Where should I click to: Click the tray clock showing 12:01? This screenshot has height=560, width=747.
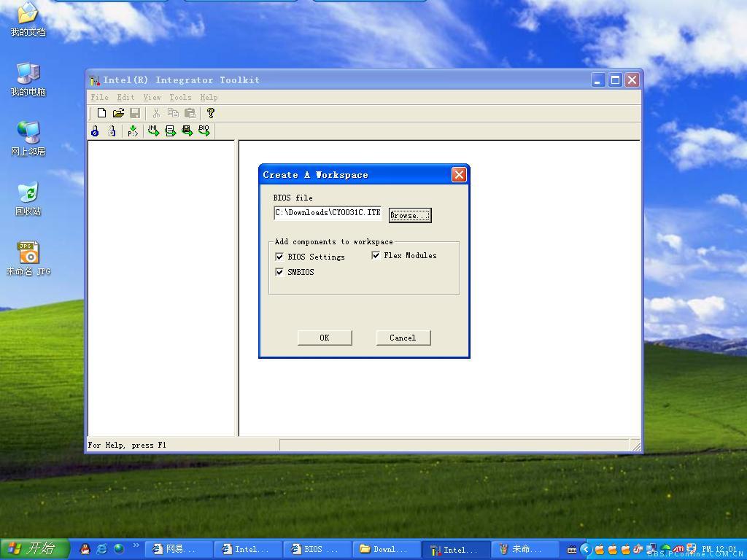(x=719, y=549)
